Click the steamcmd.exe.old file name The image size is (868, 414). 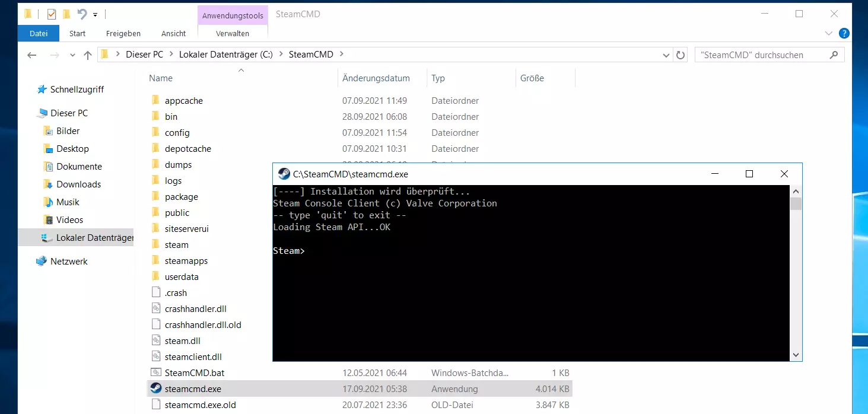[x=200, y=405]
